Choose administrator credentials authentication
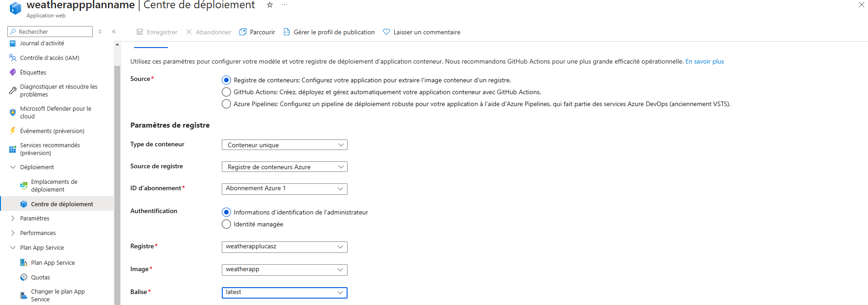Image resolution: width=868 pixels, height=305 pixels. pos(226,212)
